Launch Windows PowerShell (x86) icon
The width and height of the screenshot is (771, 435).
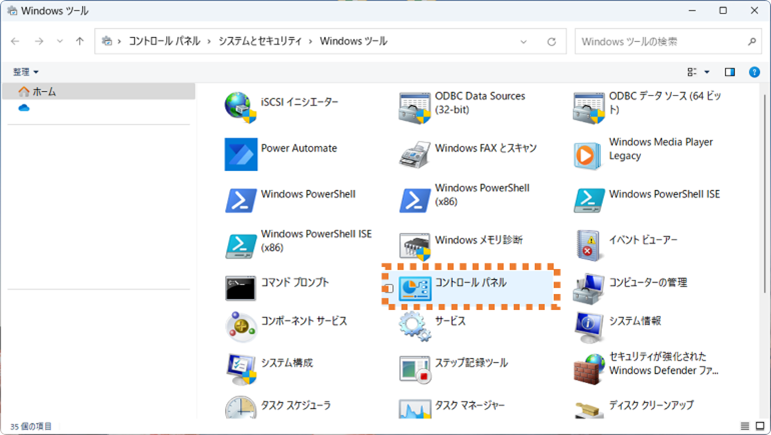[415, 200]
